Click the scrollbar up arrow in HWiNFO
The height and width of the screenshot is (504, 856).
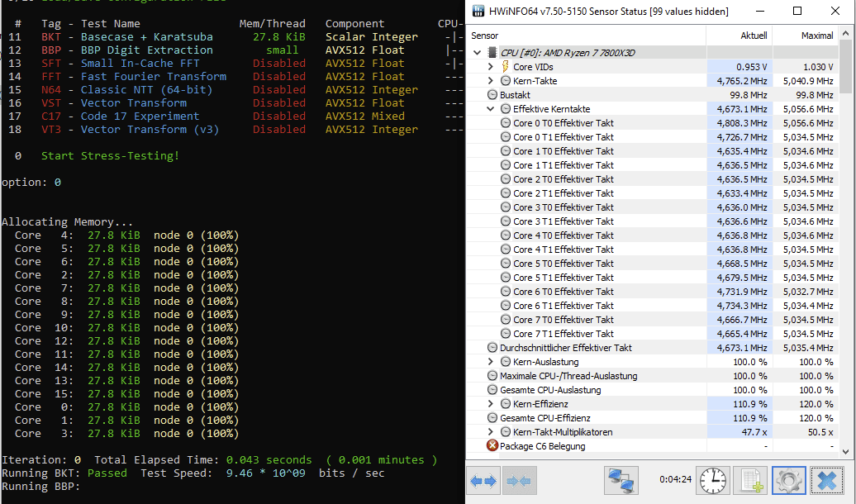click(845, 31)
